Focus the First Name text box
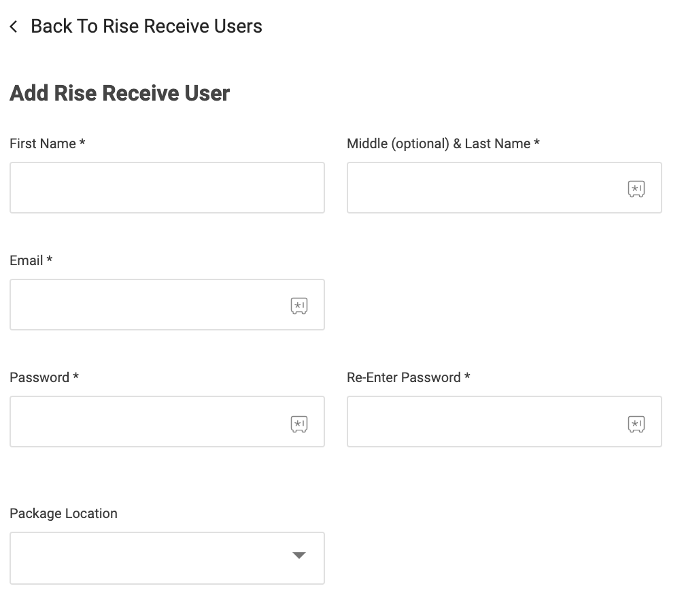This screenshot has width=684, height=616. (167, 188)
